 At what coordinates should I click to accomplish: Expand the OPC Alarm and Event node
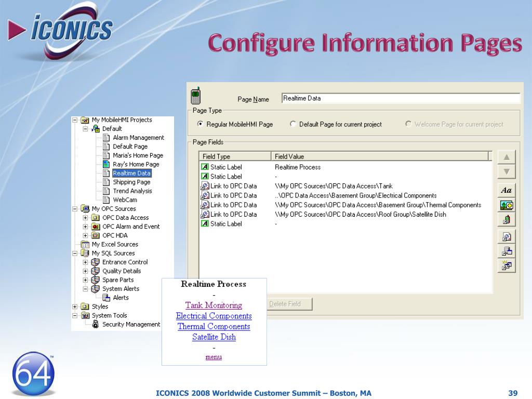[x=86, y=227]
